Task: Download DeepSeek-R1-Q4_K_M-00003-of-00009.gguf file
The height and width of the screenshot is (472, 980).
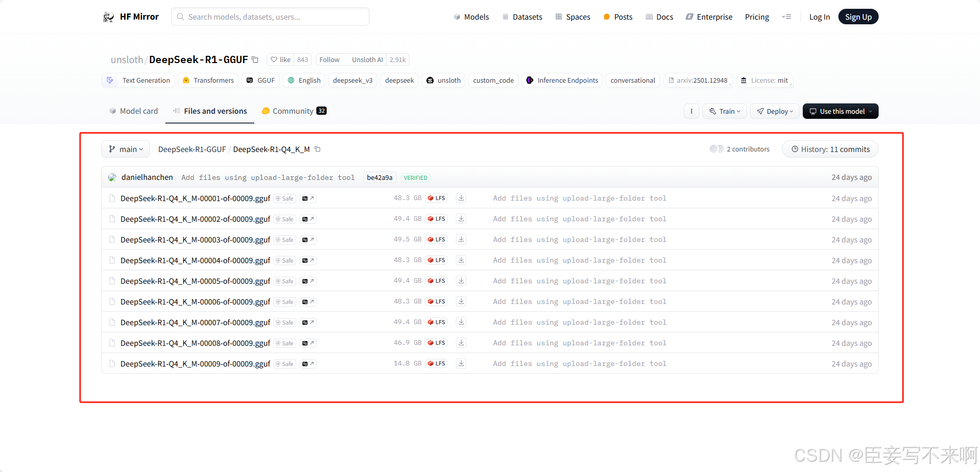Action: [461, 239]
